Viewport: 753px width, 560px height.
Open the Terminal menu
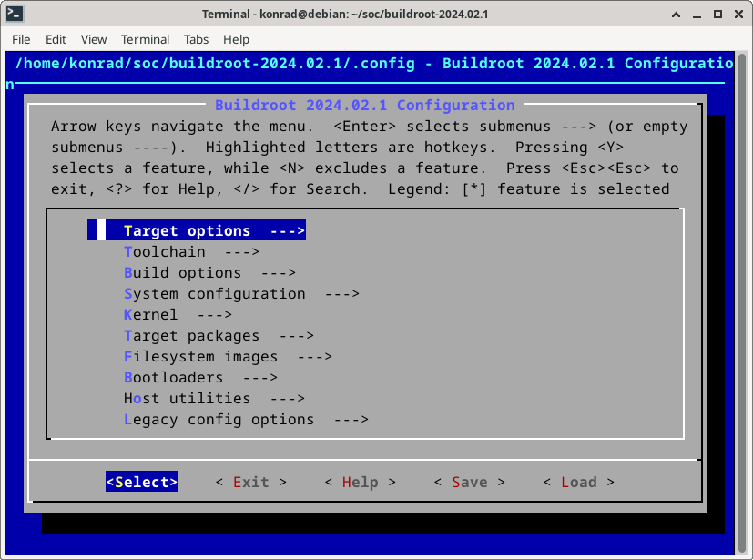tap(145, 39)
